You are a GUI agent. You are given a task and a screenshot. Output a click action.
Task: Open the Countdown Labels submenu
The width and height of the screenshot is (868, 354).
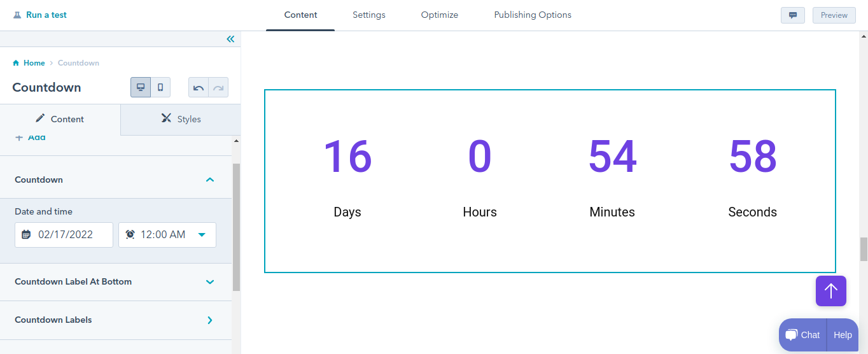210,320
